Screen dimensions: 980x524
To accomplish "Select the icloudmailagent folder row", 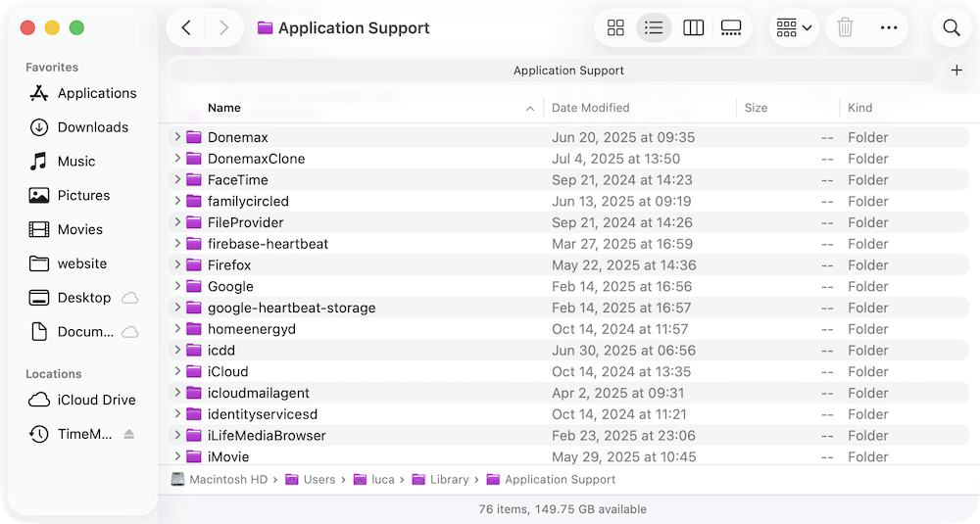I will (x=568, y=392).
